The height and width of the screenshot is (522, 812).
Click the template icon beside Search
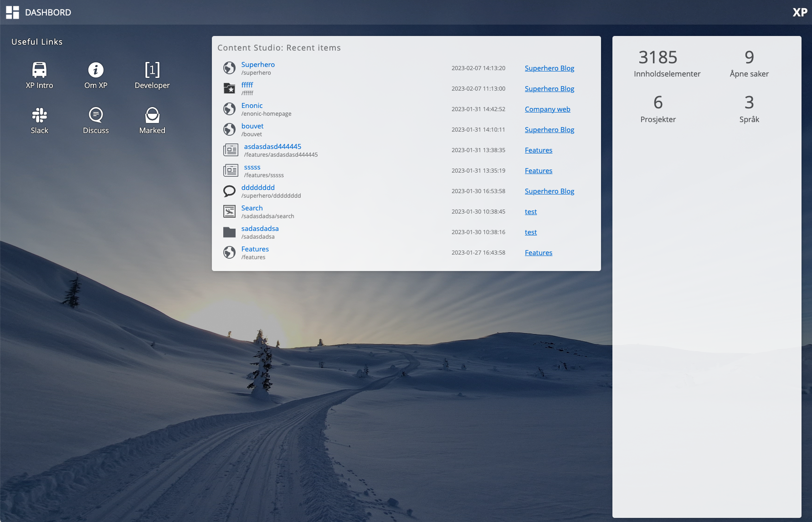(229, 211)
